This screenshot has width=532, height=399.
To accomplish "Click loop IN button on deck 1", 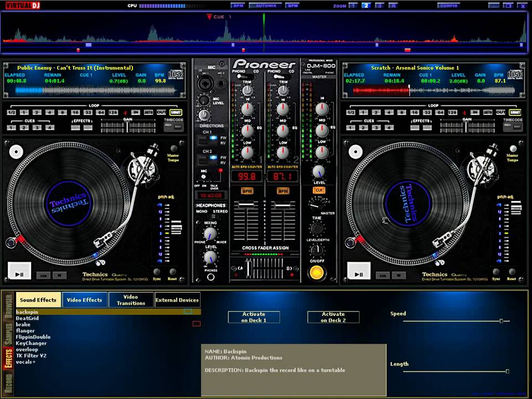I will (135, 112).
